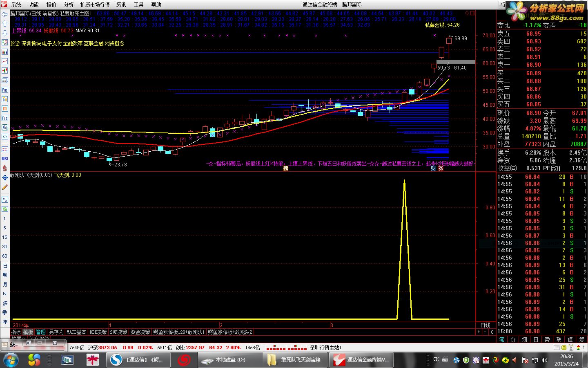Viewport: 588px width, 368px height.
Task: Open the intraday line chart icon
Action: point(5,61)
